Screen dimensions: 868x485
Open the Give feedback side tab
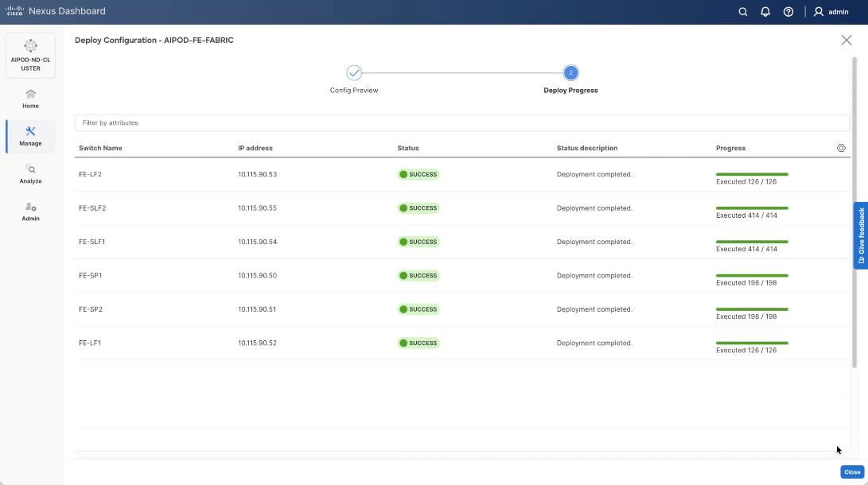[x=861, y=235]
